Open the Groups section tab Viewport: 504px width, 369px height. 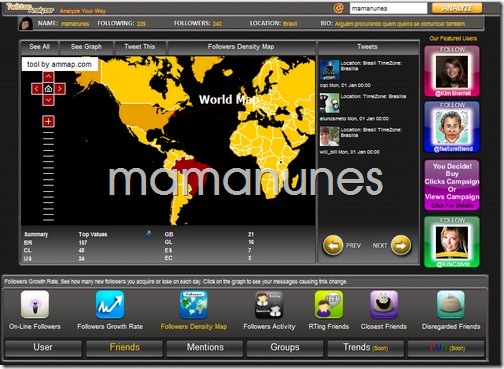click(285, 347)
